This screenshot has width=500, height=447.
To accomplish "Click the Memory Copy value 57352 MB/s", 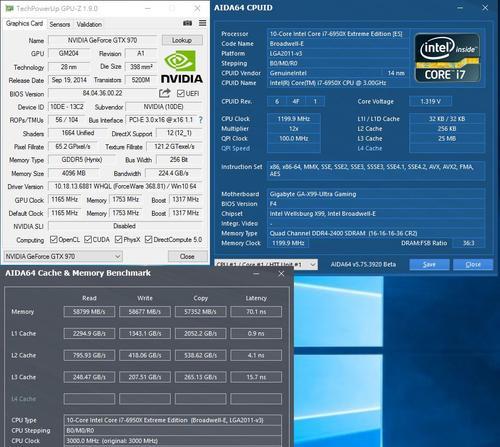I will coord(200,312).
